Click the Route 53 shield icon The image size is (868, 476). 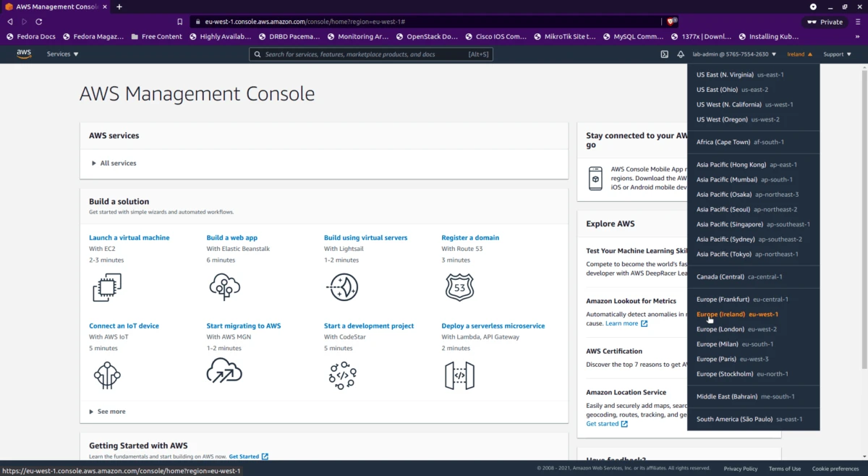(459, 286)
